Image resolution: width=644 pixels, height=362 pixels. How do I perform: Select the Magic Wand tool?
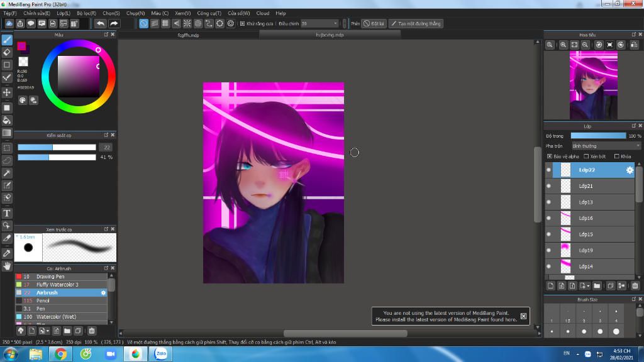click(x=7, y=173)
